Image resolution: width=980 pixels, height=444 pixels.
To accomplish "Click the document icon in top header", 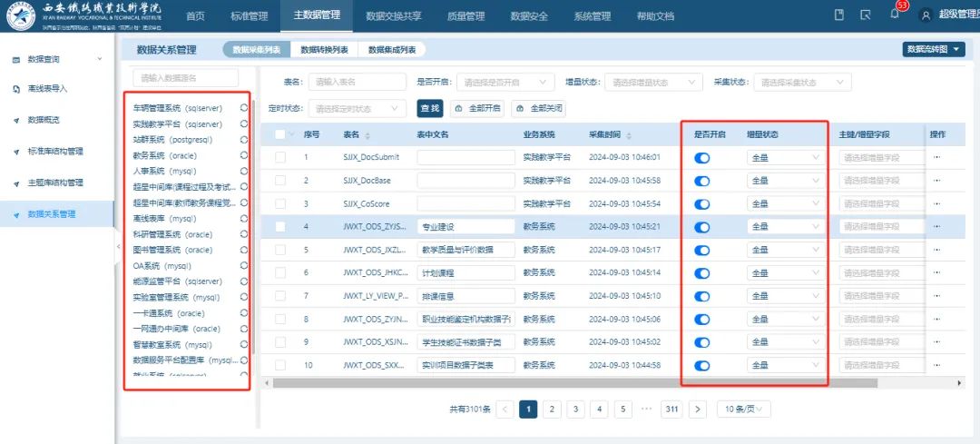I will coord(839,15).
